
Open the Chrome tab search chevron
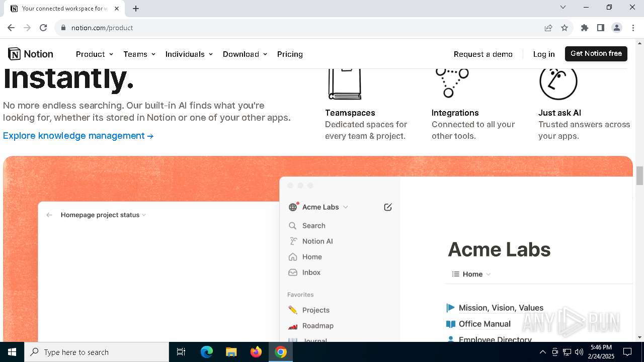coord(563,7)
